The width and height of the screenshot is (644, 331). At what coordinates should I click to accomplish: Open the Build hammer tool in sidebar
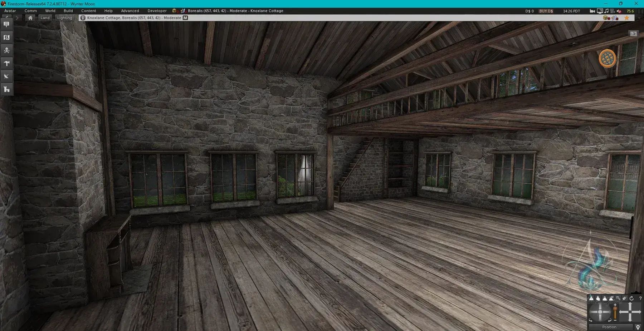click(x=6, y=63)
